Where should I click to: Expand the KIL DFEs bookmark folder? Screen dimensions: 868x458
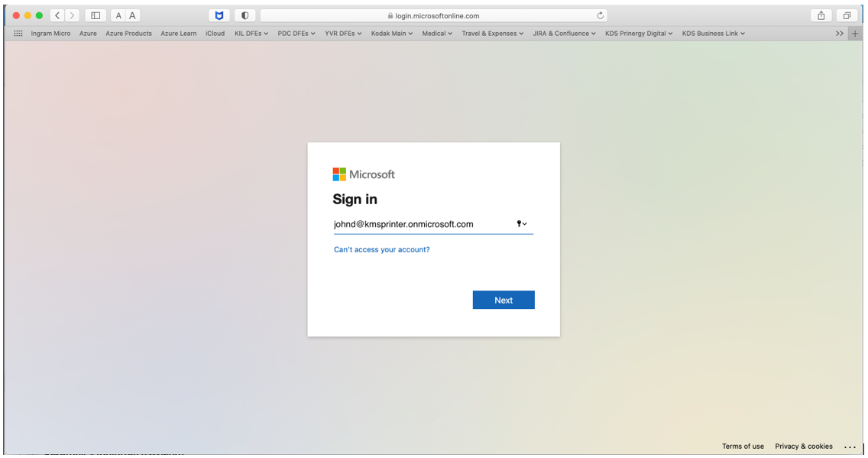coord(251,33)
